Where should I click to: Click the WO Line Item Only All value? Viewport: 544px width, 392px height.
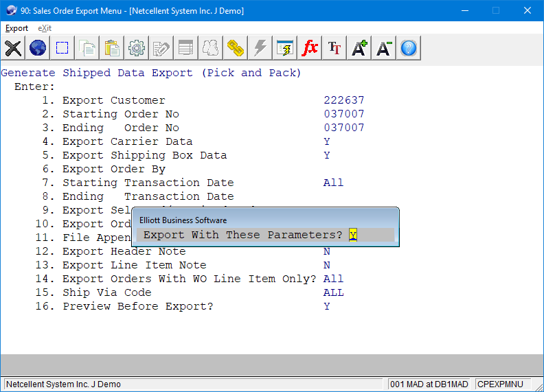(x=333, y=279)
